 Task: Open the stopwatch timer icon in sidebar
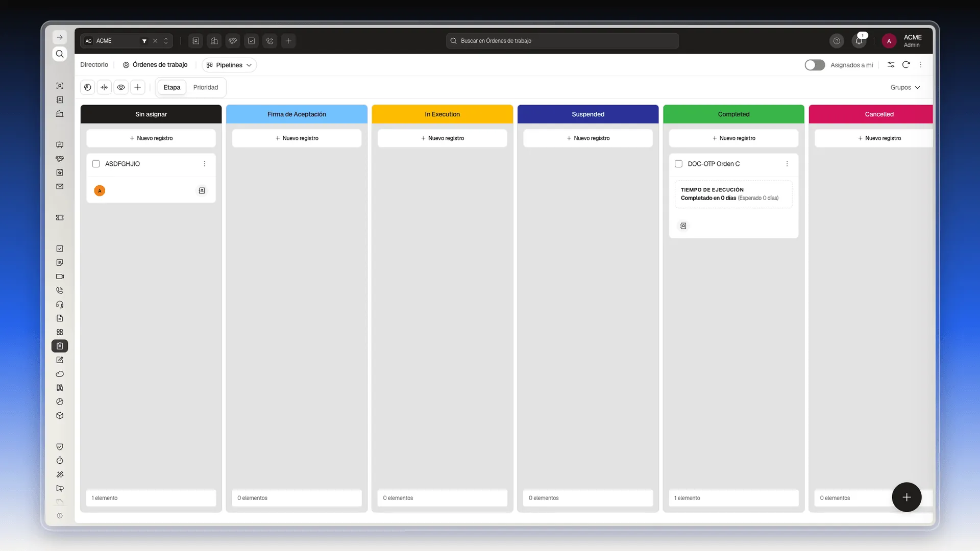click(60, 461)
